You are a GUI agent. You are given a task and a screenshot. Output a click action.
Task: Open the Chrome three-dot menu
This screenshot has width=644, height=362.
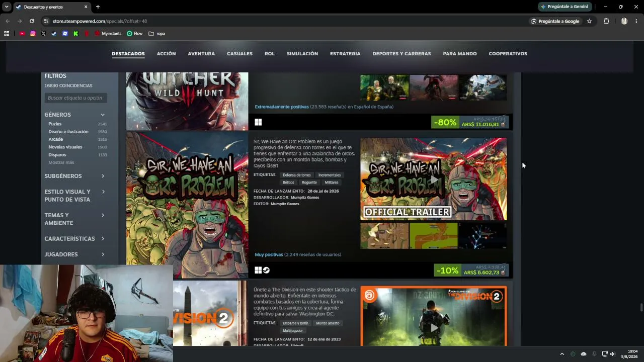click(636, 21)
